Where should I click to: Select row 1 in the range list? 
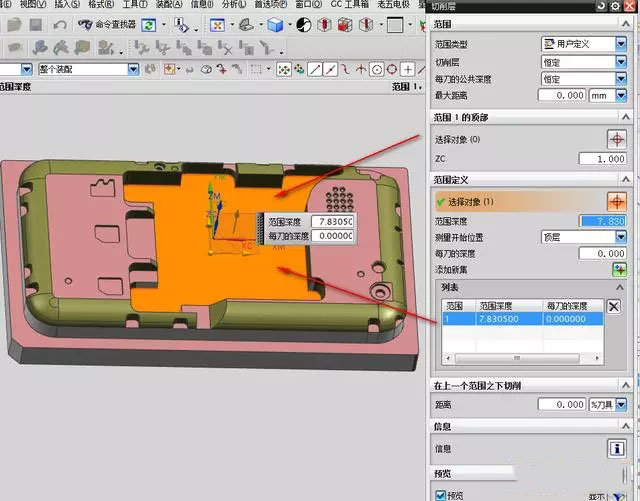[x=522, y=318]
